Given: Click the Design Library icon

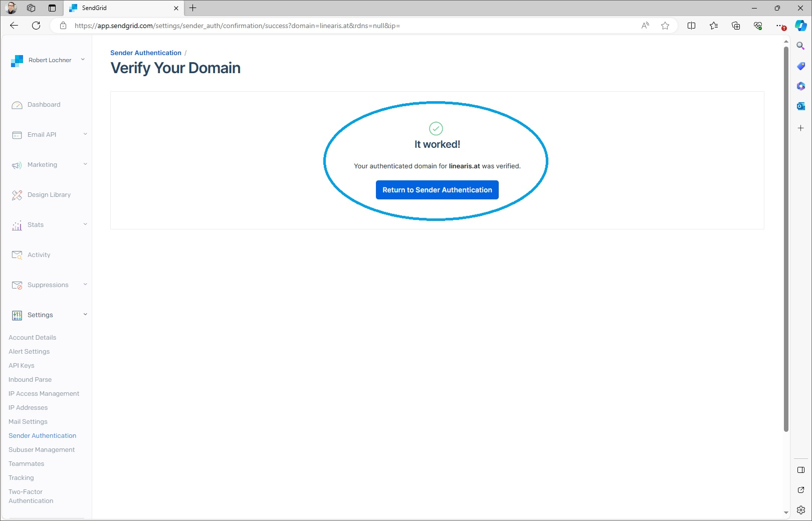Looking at the screenshot, I should [17, 195].
